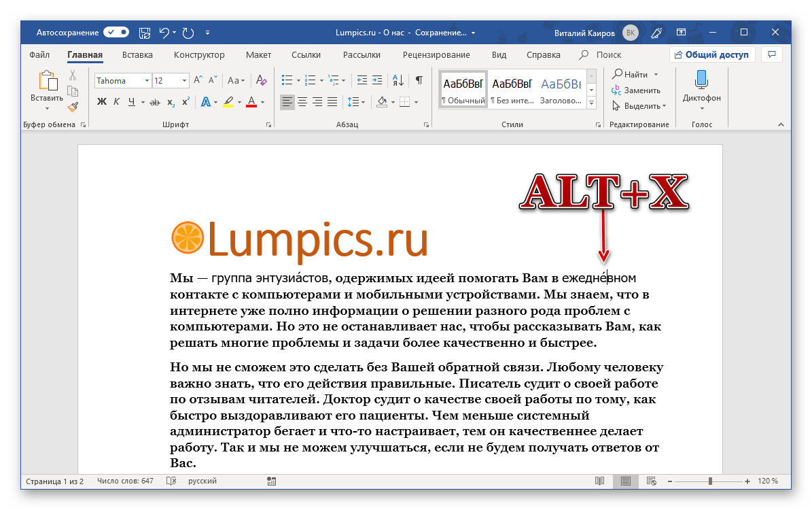This screenshot has height=510, width=812.
Task: Click the spelling check icon in status bar
Action: point(172,481)
